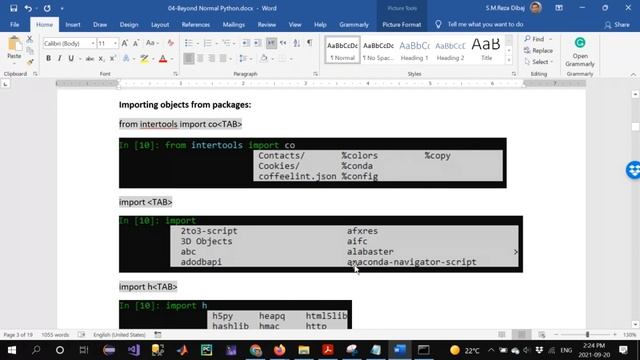Viewport: 640px width, 360px height.
Task: Cut selection with the scissors icon
Action: (x=29, y=39)
